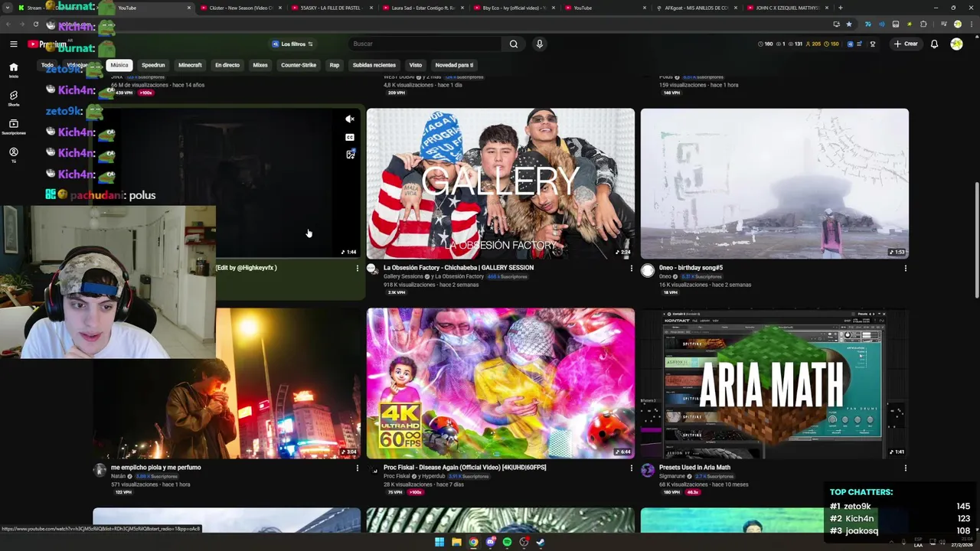Image resolution: width=980 pixels, height=551 pixels.
Task: Open File Explorer from the taskbar
Action: [x=456, y=542]
